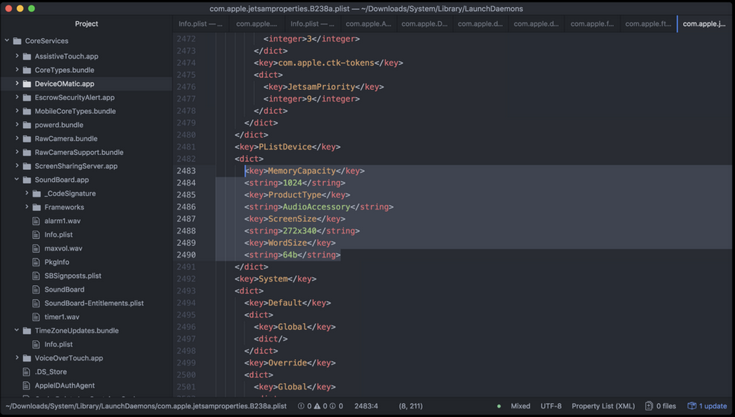Click the System key on line 2492
The width and height of the screenshot is (735, 417).
pos(273,279)
